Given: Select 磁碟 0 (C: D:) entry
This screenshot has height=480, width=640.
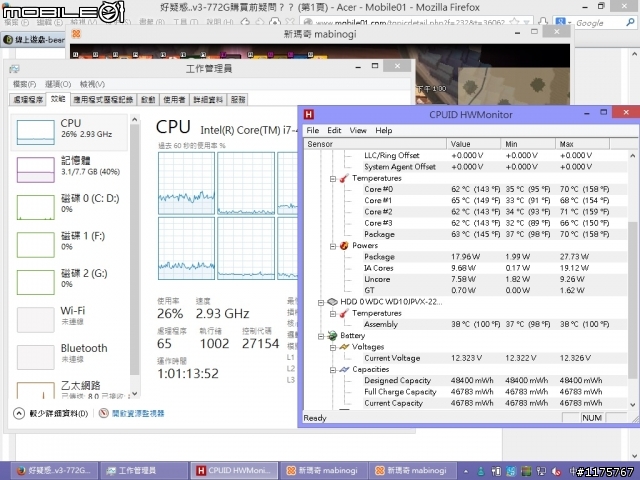Looking at the screenshot, I should 69,207.
